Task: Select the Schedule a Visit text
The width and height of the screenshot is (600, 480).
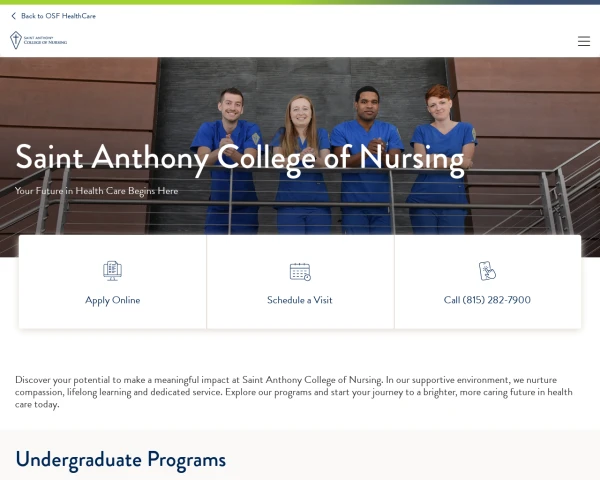Action: [x=300, y=300]
